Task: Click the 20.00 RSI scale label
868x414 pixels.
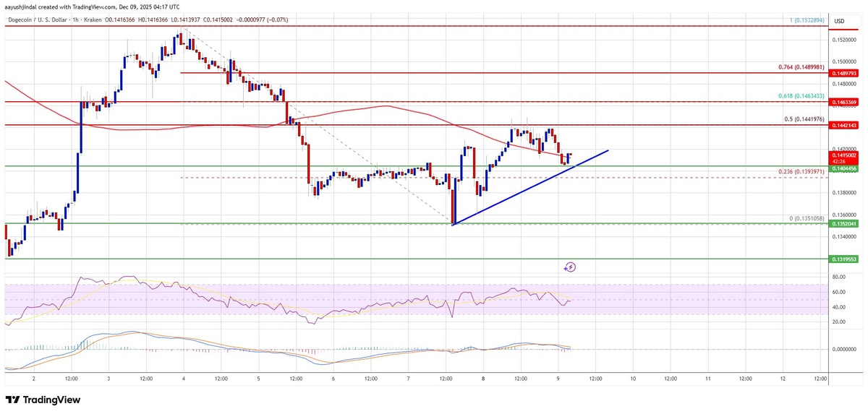Action: click(x=839, y=322)
